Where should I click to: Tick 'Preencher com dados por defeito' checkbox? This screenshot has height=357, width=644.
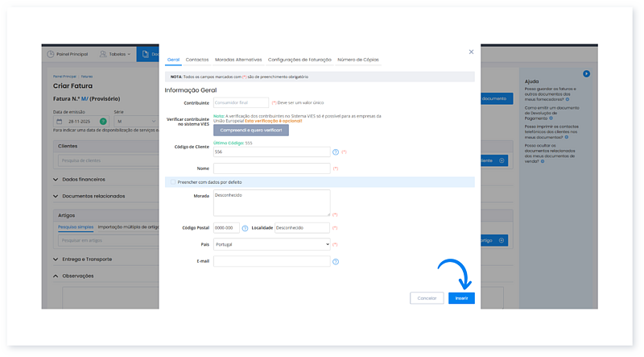pyautogui.click(x=172, y=182)
